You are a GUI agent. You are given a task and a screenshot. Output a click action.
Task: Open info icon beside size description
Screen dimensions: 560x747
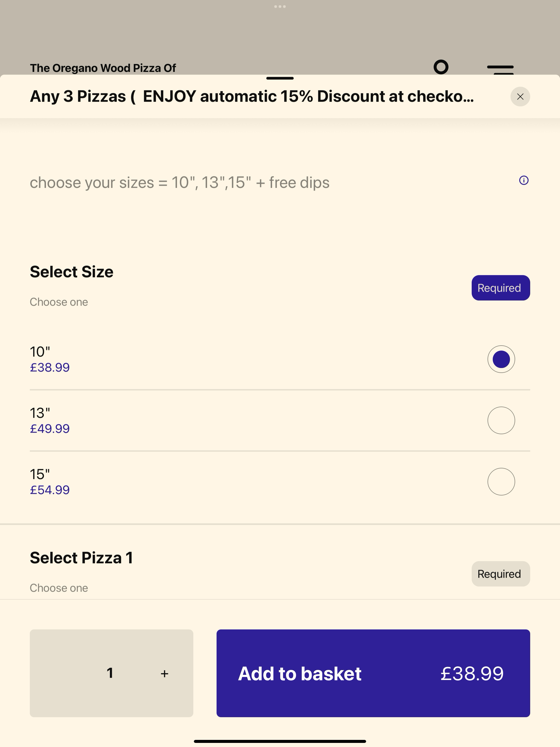pos(524,180)
